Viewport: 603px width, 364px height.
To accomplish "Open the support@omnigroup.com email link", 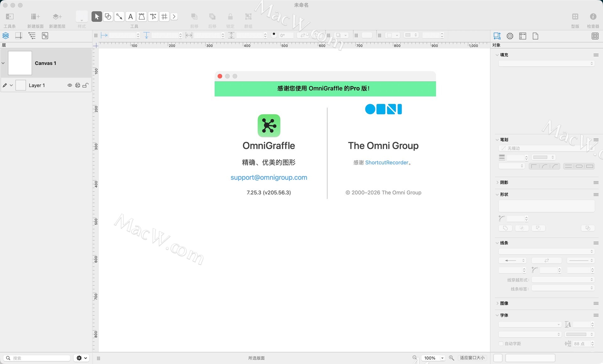I will 269,177.
